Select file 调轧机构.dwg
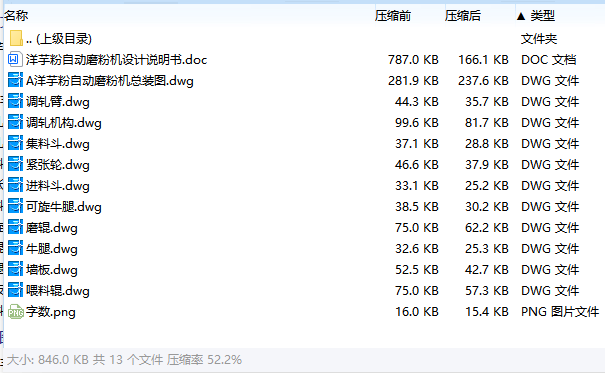 coord(64,123)
